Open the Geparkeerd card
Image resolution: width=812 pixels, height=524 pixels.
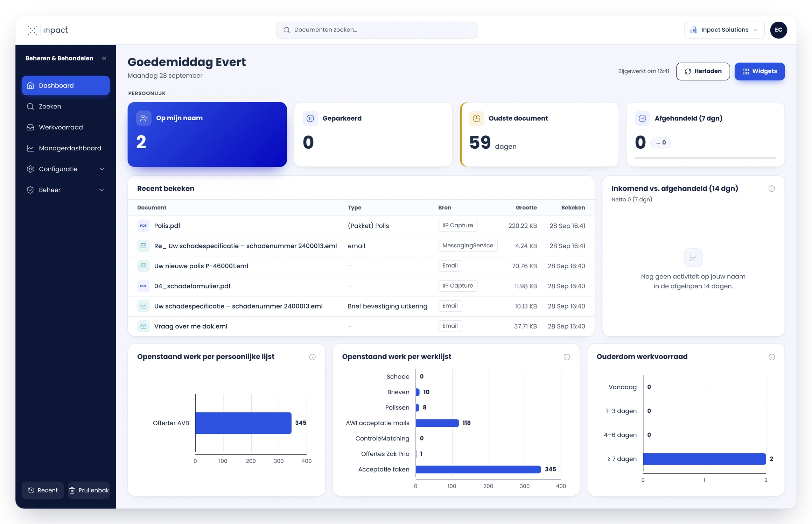pyautogui.click(x=373, y=135)
